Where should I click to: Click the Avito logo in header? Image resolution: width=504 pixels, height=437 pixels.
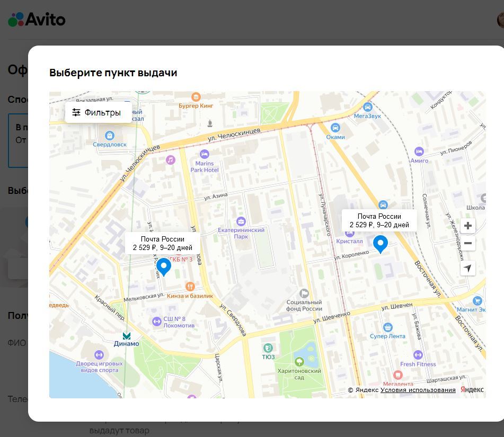pyautogui.click(x=37, y=20)
